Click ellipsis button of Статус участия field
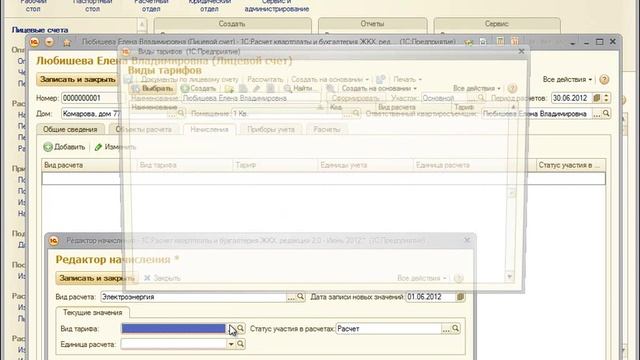Viewport: 640px width, 360px height. pyautogui.click(x=446, y=329)
